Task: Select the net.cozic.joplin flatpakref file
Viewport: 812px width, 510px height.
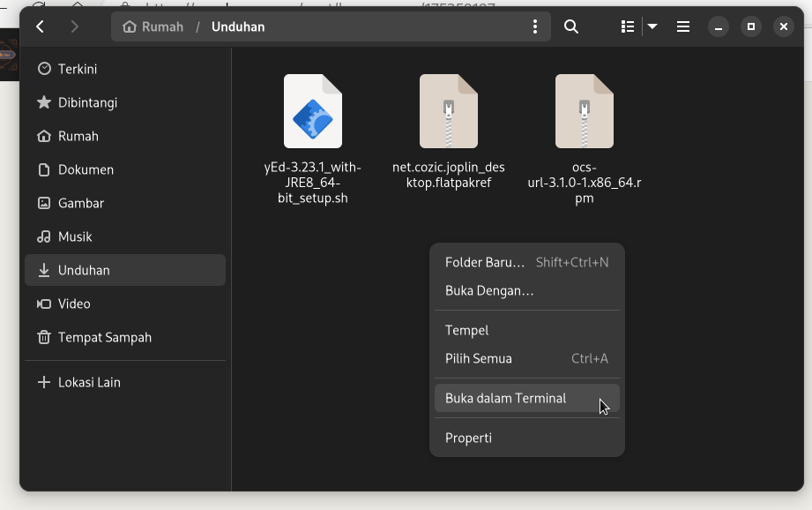Action: [448, 112]
